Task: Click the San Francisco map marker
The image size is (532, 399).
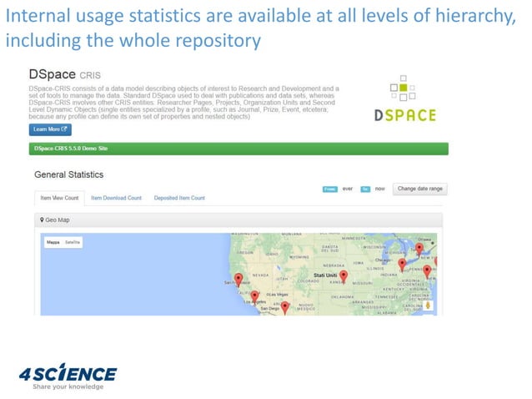Action: point(238,280)
